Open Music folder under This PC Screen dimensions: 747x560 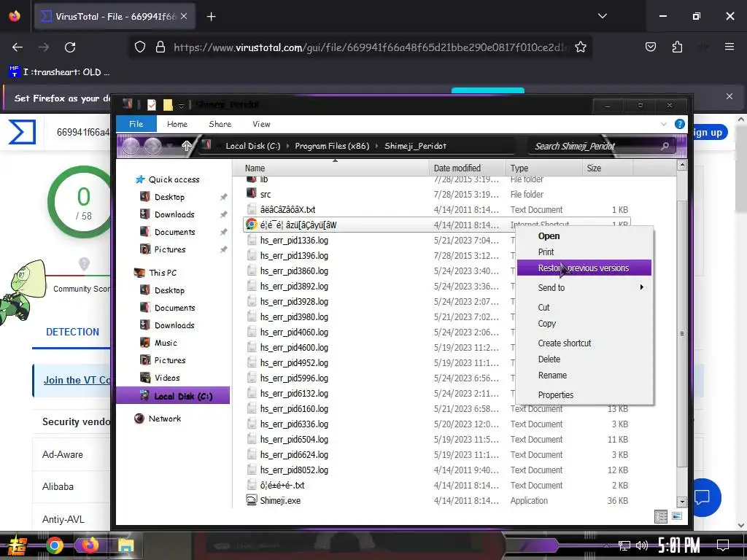166,343
